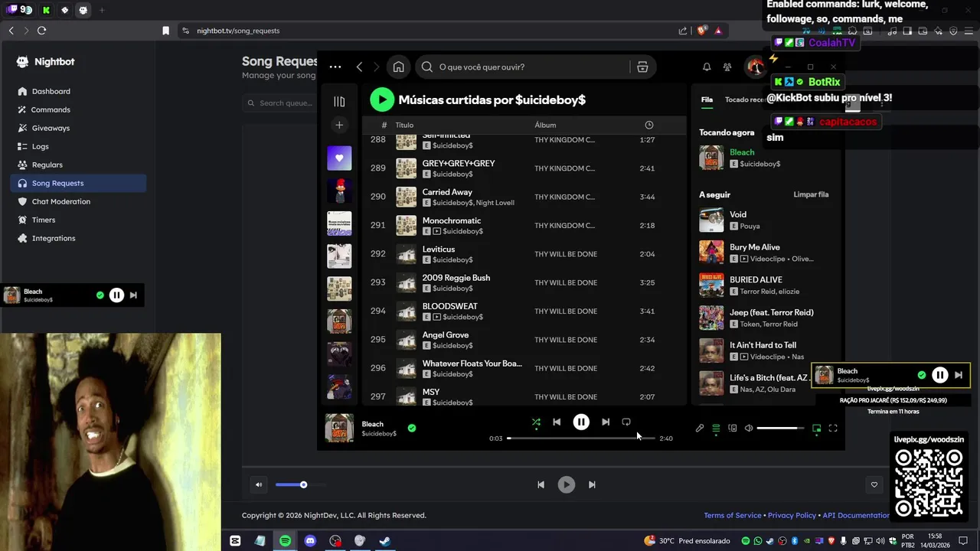Select track 'GREY+GREY+GREY'

pos(524,168)
